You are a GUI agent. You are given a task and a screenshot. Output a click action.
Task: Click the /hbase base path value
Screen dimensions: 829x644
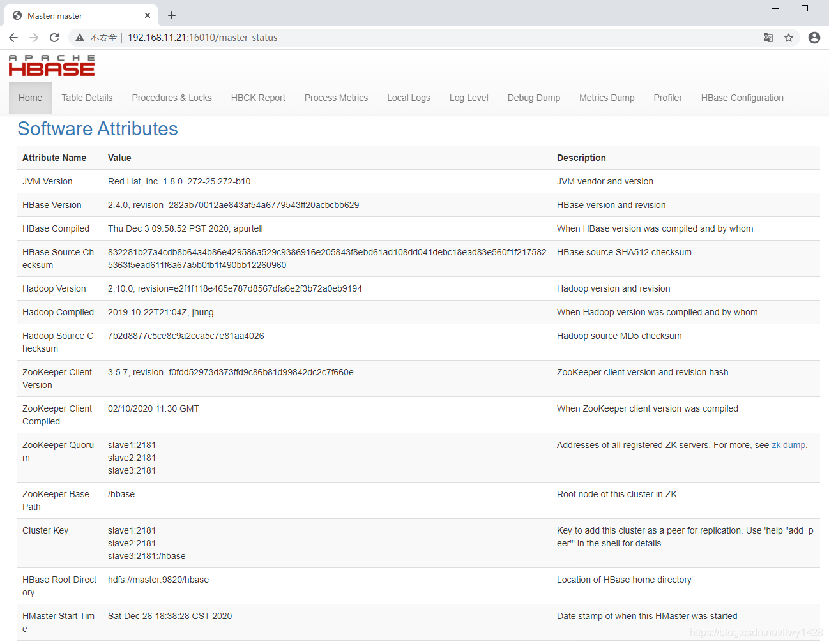click(x=121, y=494)
